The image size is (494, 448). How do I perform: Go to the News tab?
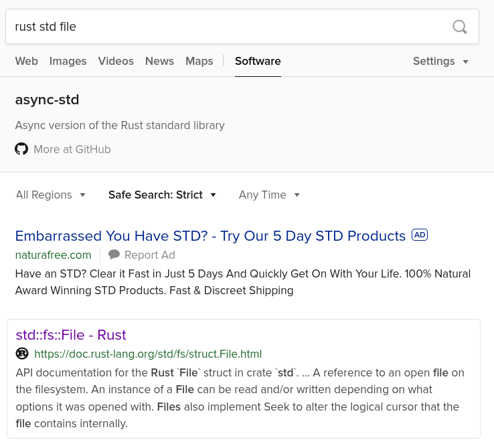pyautogui.click(x=159, y=61)
